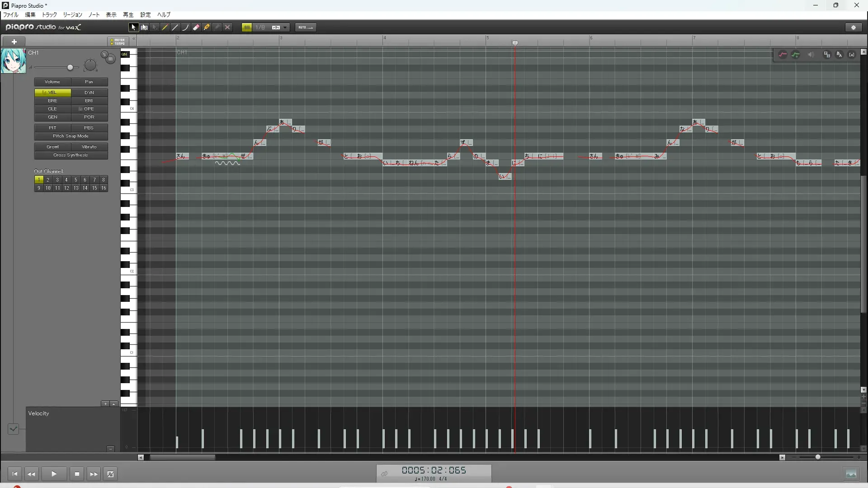Image resolution: width=868 pixels, height=488 pixels.
Task: Mute the CH1 track
Action: click(111, 59)
